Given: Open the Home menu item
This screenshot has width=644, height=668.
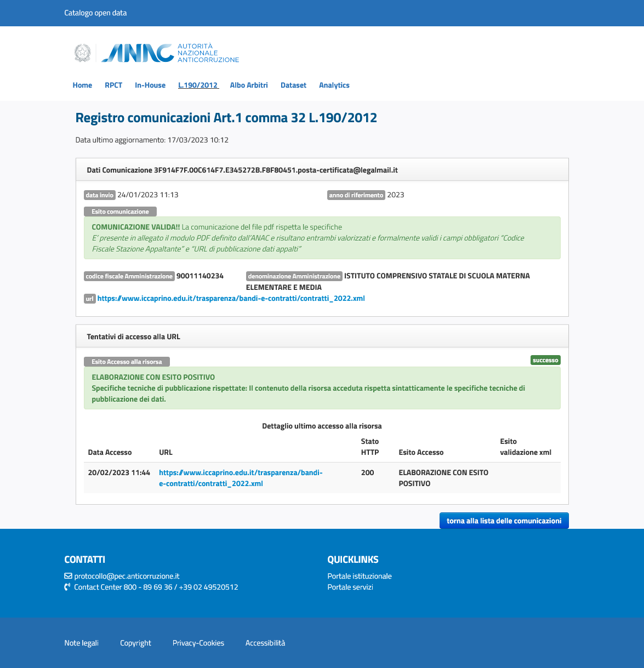Looking at the screenshot, I should click(82, 85).
